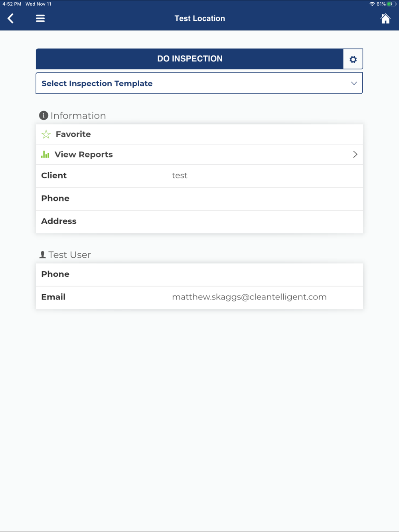Viewport: 399px width, 532px height.
Task: Open the View Reports row
Action: (x=199, y=154)
